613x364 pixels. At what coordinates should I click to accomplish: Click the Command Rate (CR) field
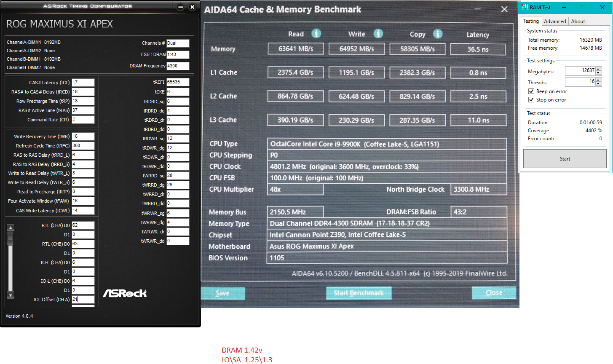point(83,120)
